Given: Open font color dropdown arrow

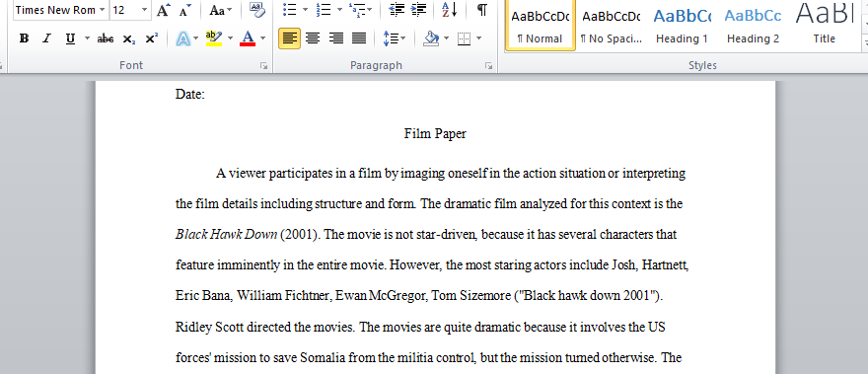Looking at the screenshot, I should pos(263,38).
